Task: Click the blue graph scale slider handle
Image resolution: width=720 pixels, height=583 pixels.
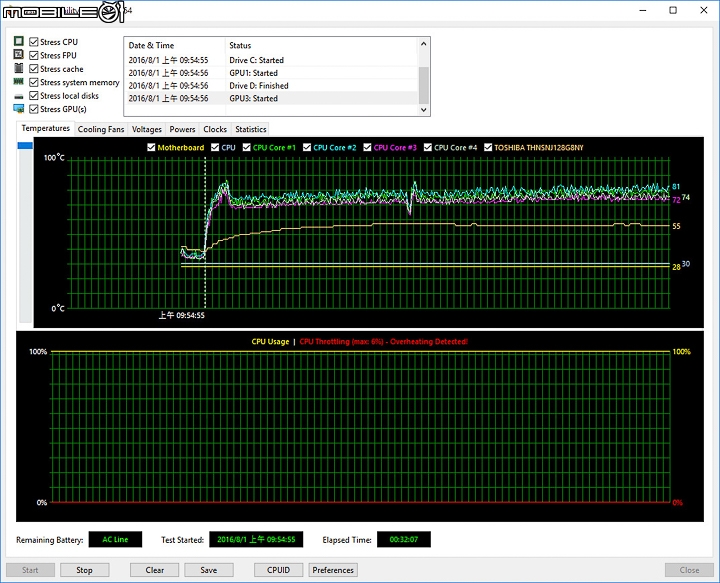Action: click(x=25, y=146)
